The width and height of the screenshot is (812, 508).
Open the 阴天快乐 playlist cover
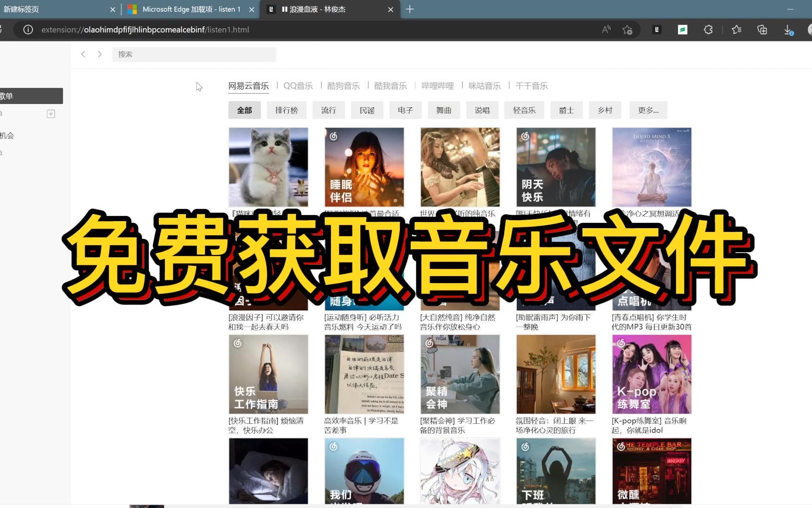click(x=556, y=167)
